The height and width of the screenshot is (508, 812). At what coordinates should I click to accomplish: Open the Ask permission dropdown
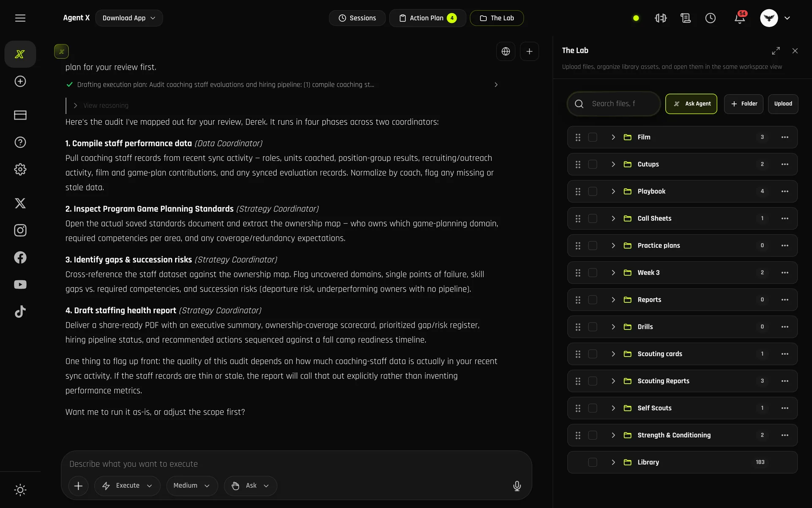tap(250, 486)
